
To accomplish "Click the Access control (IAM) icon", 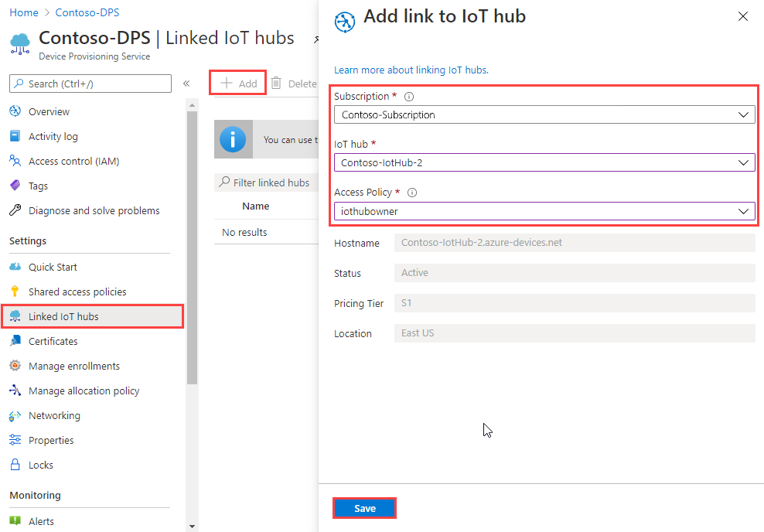I will (x=15, y=161).
